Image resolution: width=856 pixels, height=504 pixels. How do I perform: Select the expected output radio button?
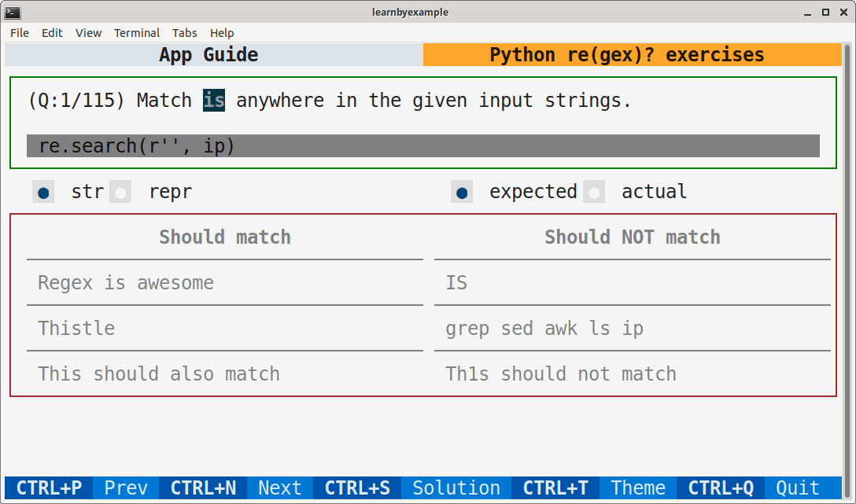click(462, 191)
